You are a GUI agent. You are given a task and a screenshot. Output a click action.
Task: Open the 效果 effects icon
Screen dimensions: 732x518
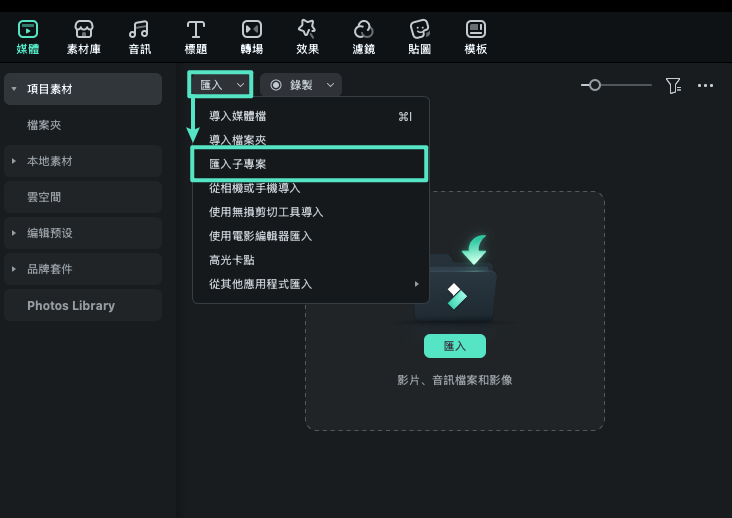307,29
